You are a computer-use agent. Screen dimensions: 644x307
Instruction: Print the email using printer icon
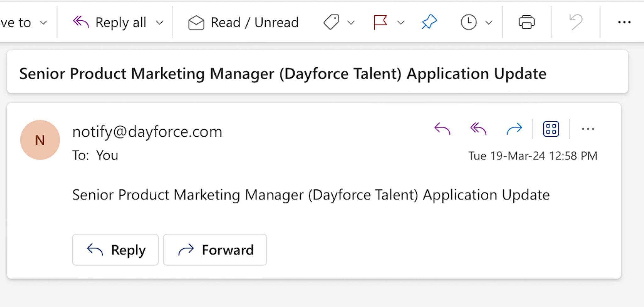click(526, 22)
